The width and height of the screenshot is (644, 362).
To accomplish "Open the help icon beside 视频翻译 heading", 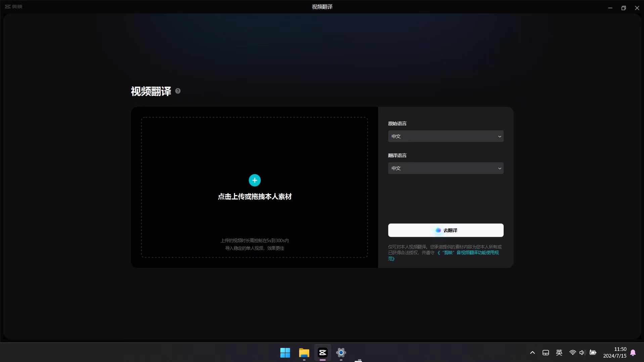I will [178, 91].
